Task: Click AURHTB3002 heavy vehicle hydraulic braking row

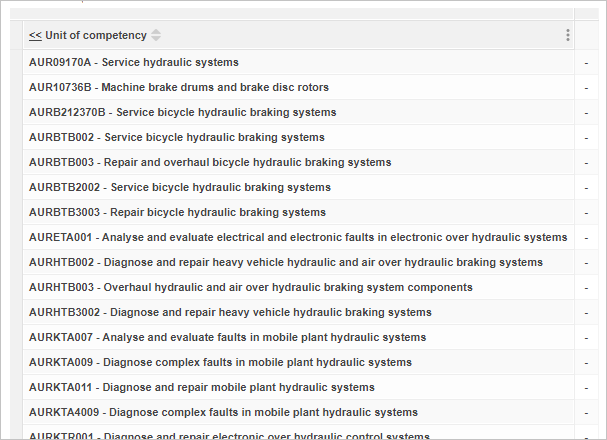Action: click(230, 312)
